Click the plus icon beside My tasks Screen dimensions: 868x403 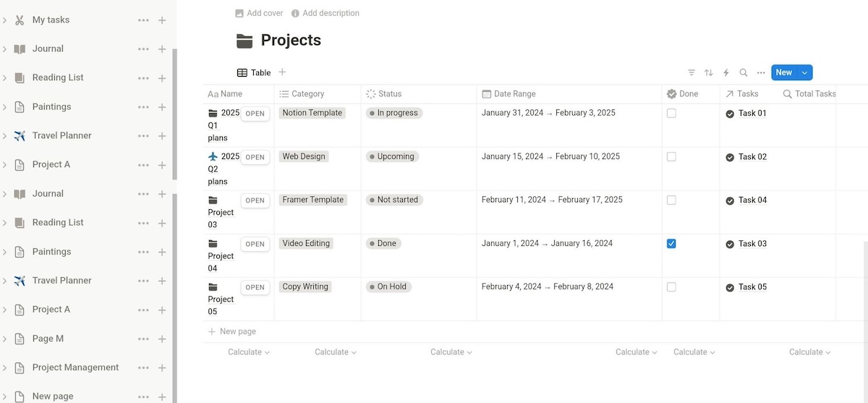tap(162, 20)
